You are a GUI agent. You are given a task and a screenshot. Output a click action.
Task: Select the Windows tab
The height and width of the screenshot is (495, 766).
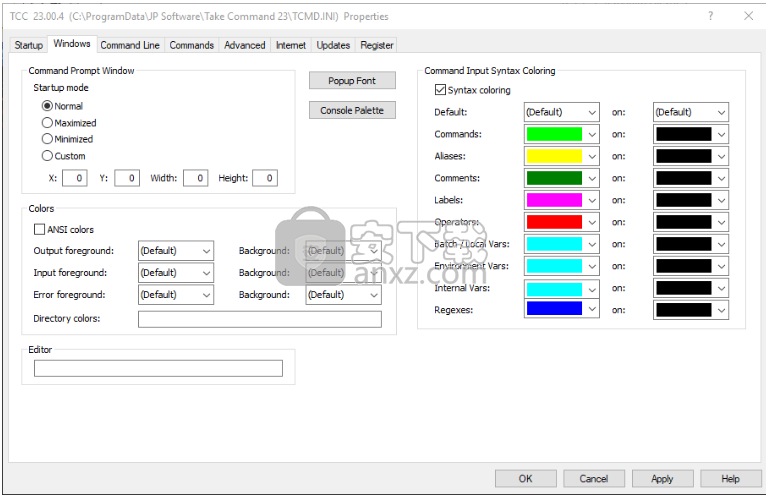point(72,43)
